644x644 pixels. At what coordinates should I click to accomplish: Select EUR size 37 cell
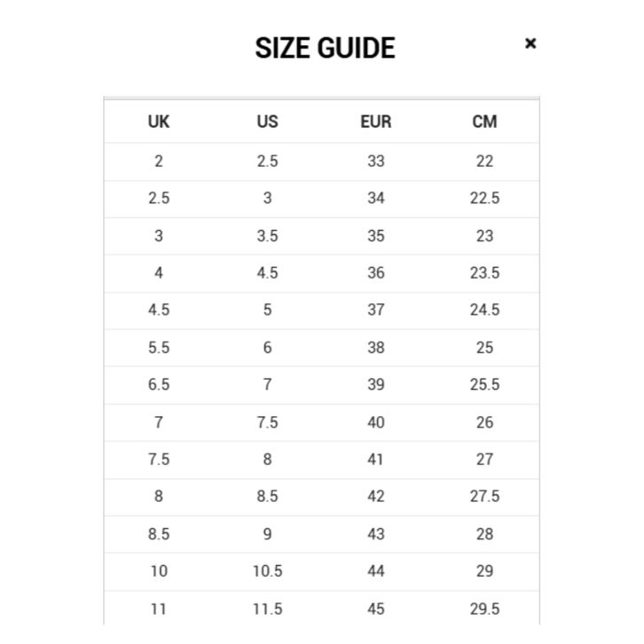coord(376,310)
